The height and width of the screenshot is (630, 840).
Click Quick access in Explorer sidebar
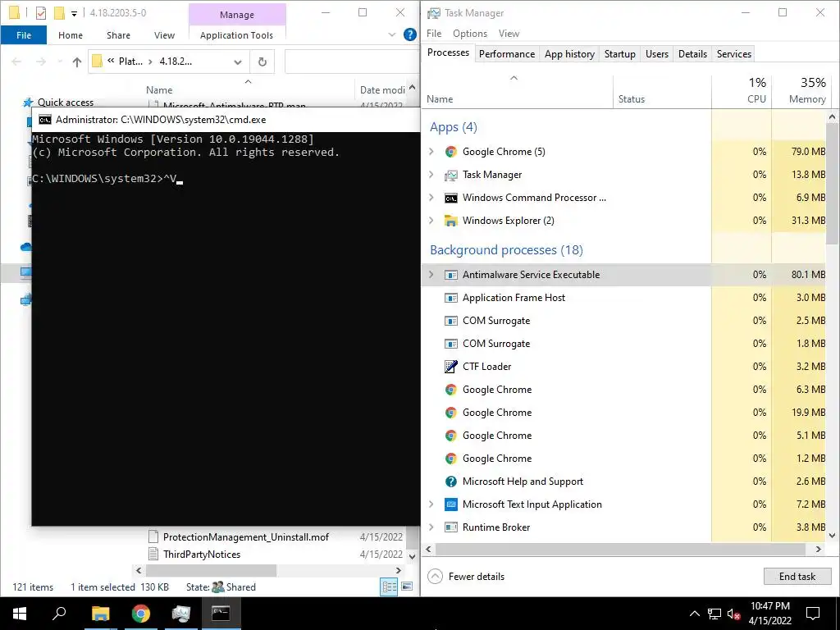coord(66,103)
